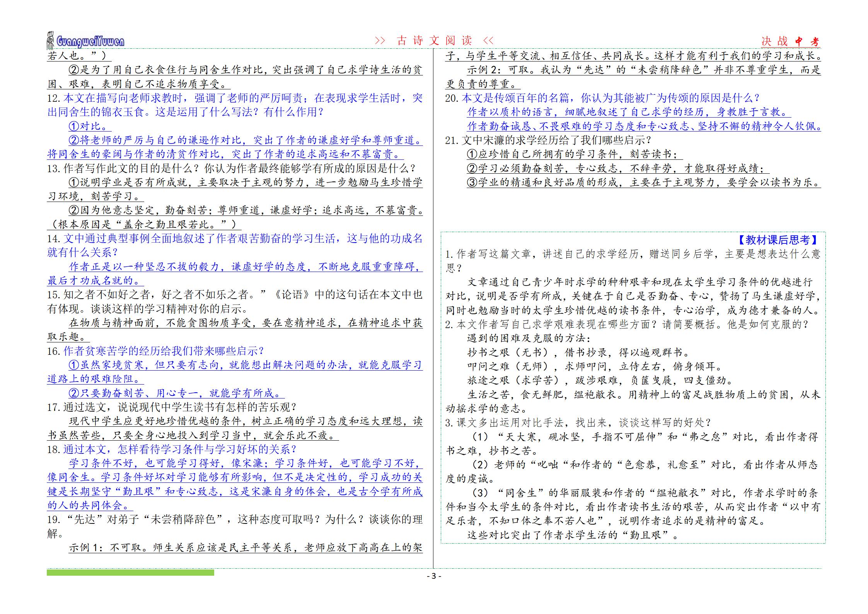
Task: Click the answer ②因为他意志坚定，勤奋刻苦
Action: [246, 210]
